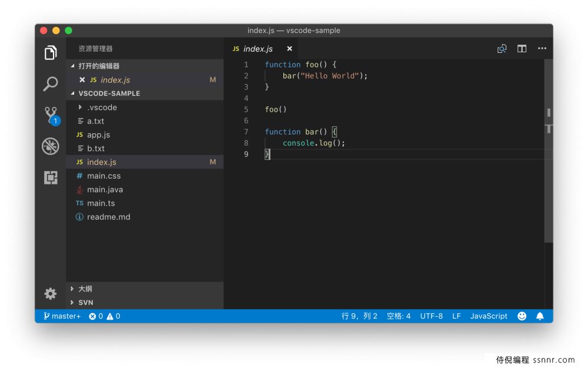Close index.js in the open editors list
This screenshot has height=369, width=588.
click(x=82, y=80)
